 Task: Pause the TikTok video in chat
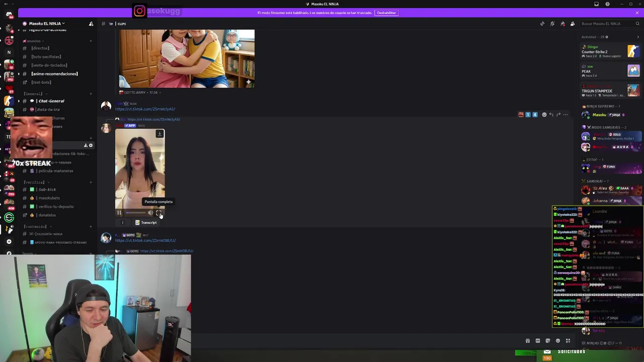point(119,213)
